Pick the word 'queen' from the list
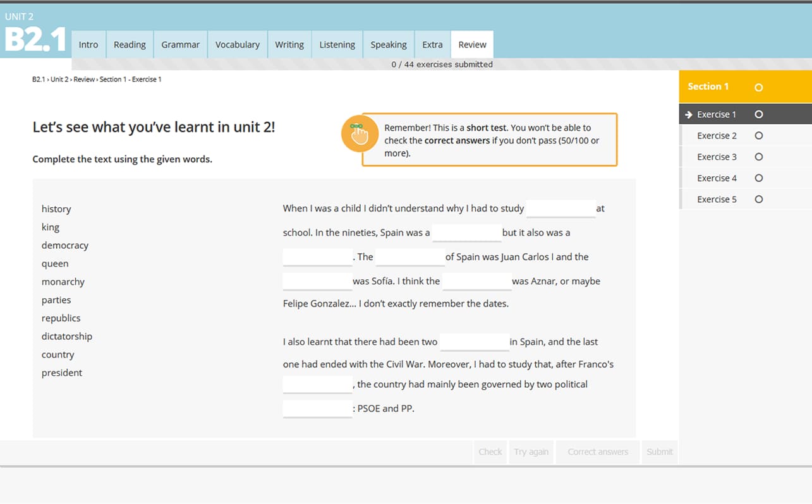Image resolution: width=812 pixels, height=504 pixels. tap(55, 264)
